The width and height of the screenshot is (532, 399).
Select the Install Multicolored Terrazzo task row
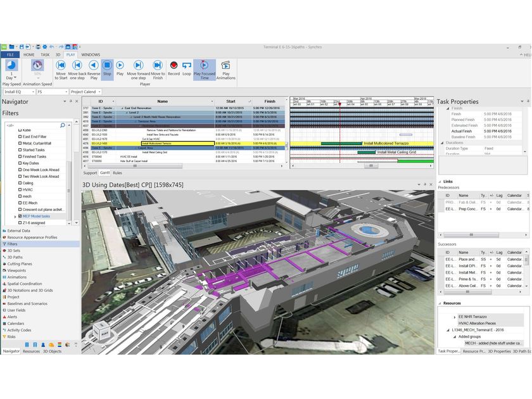click(x=185, y=144)
